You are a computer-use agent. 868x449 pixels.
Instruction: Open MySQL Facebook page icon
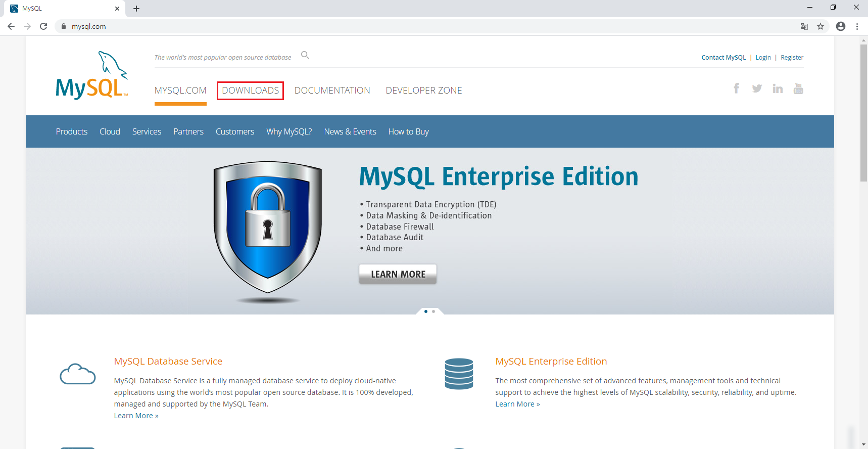737,88
